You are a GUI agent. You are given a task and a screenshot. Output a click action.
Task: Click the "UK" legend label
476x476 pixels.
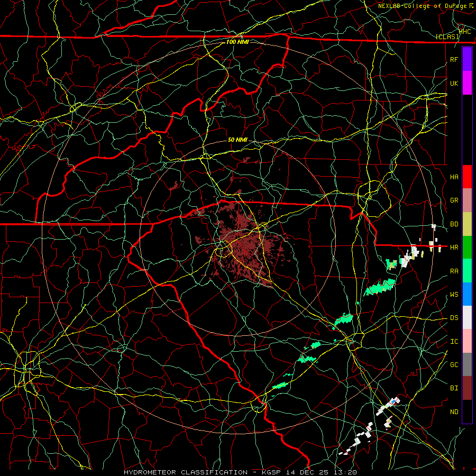[x=454, y=83]
